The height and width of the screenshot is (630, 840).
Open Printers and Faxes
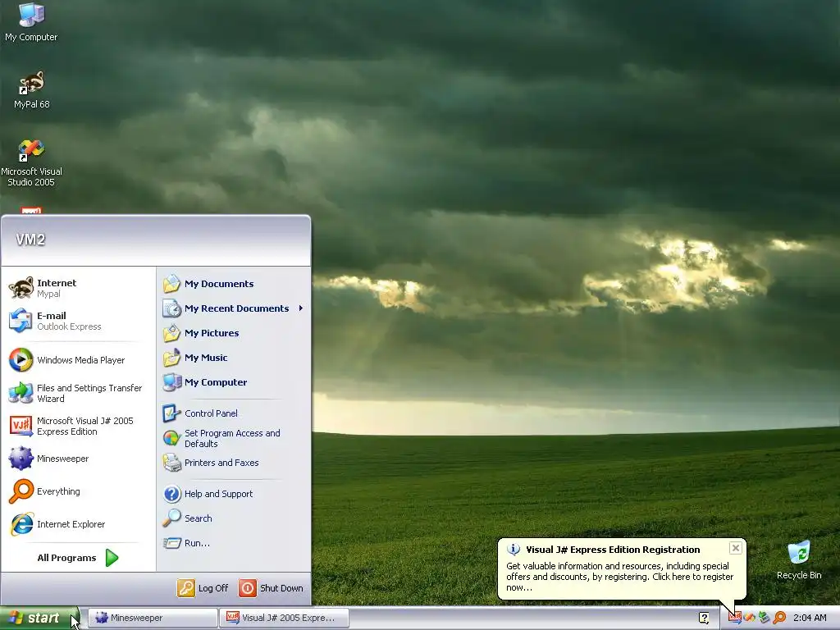[234, 463]
